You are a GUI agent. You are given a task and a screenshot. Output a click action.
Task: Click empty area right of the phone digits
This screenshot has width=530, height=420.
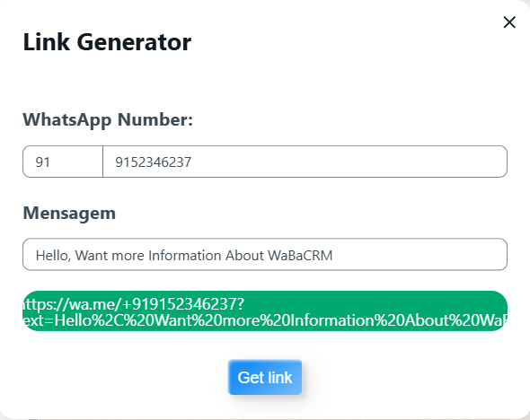click(x=349, y=162)
